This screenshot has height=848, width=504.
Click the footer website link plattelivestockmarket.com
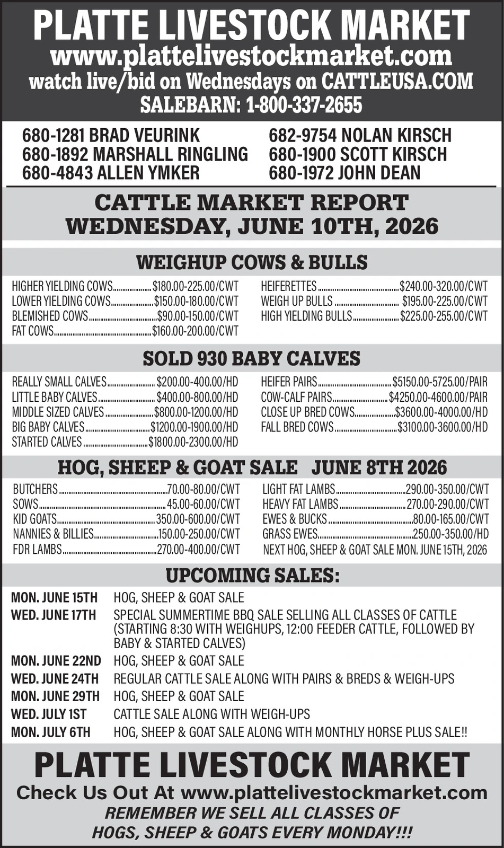(x=334, y=793)
